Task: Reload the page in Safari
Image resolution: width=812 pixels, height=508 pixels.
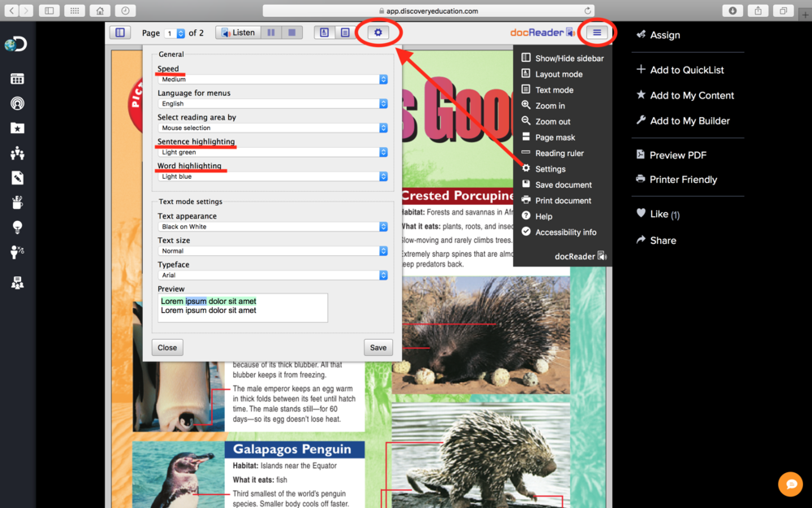Action: [x=588, y=11]
